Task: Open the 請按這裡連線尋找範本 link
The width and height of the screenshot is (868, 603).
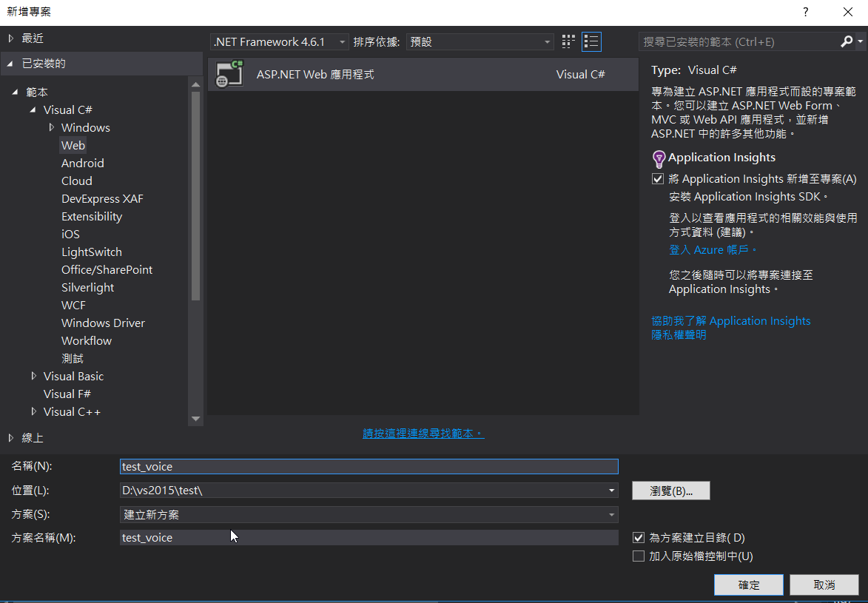Action: (x=423, y=434)
